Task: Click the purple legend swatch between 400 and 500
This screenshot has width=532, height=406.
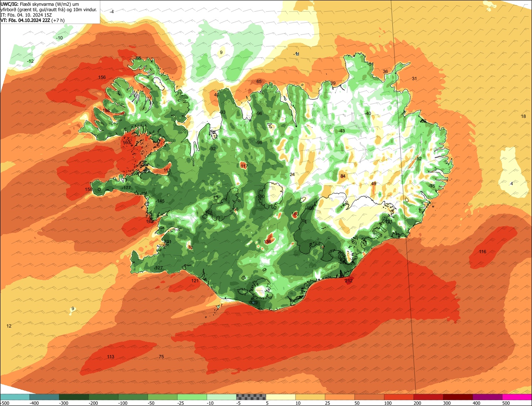Action: [488, 397]
